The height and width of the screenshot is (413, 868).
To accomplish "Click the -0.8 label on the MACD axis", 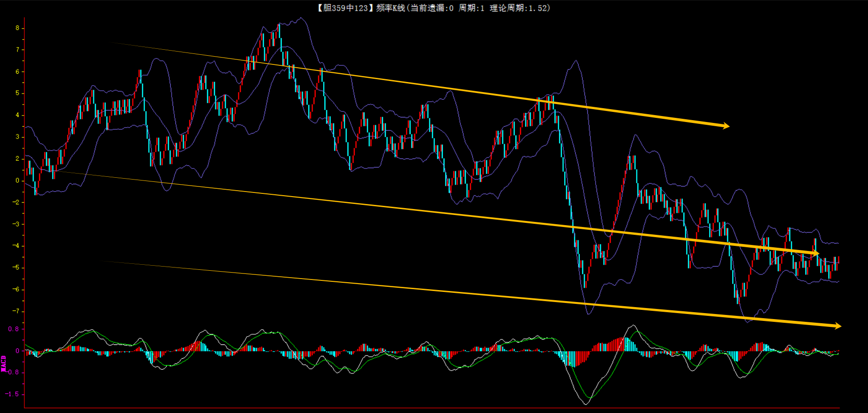I will click(x=12, y=372).
